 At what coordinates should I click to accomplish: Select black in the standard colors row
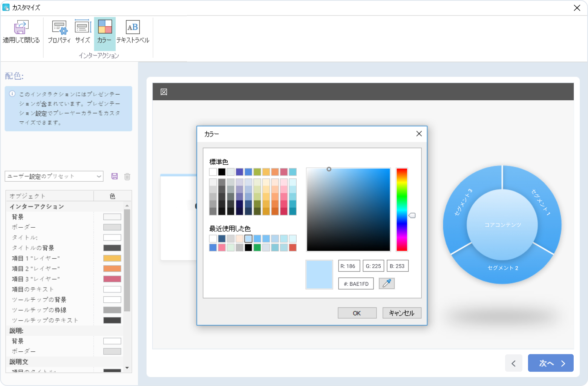tap(222, 172)
